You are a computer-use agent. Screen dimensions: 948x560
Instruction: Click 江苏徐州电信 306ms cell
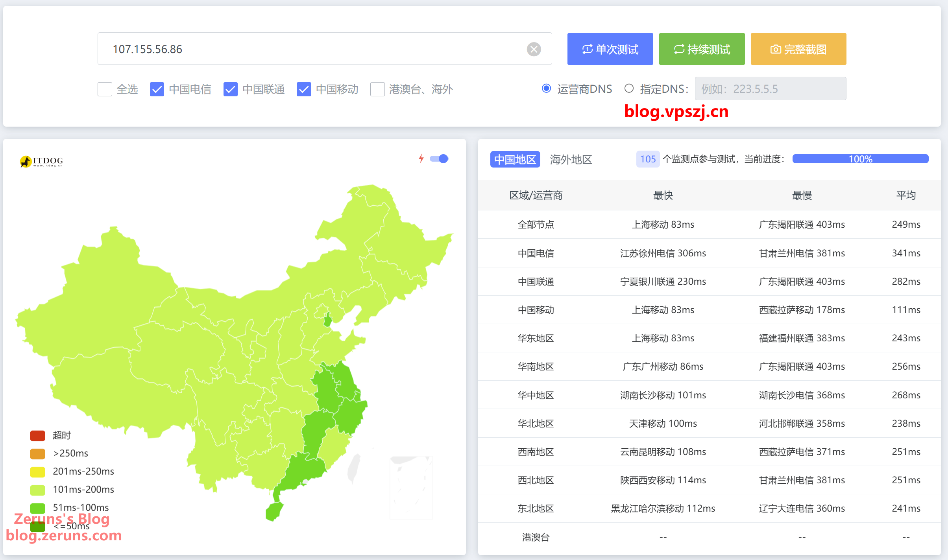click(663, 253)
